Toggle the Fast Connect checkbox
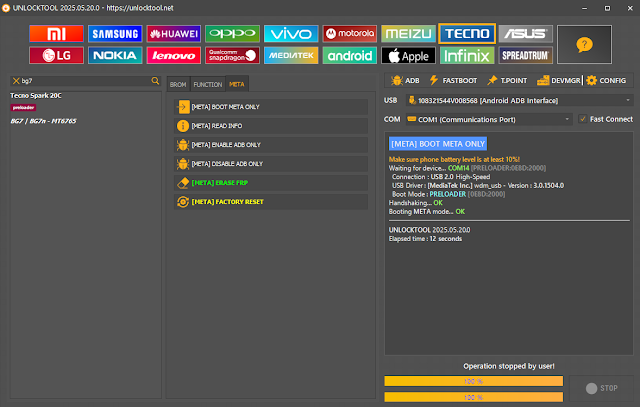Image resolution: width=640 pixels, height=407 pixels. coord(583,119)
